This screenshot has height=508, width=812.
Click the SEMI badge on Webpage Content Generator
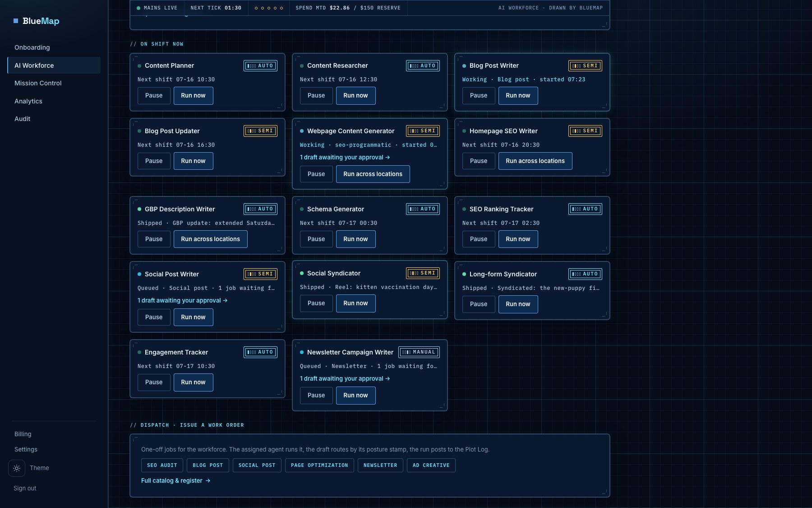[423, 131]
